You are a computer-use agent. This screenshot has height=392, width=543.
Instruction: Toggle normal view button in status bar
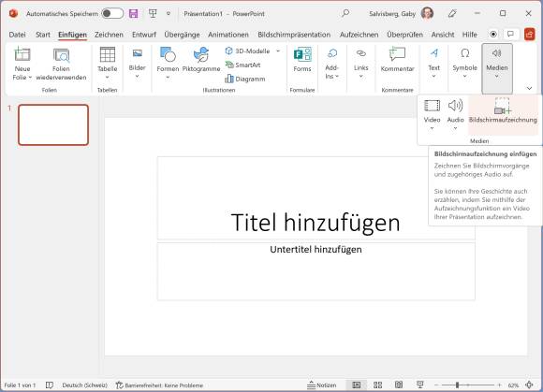(357, 385)
